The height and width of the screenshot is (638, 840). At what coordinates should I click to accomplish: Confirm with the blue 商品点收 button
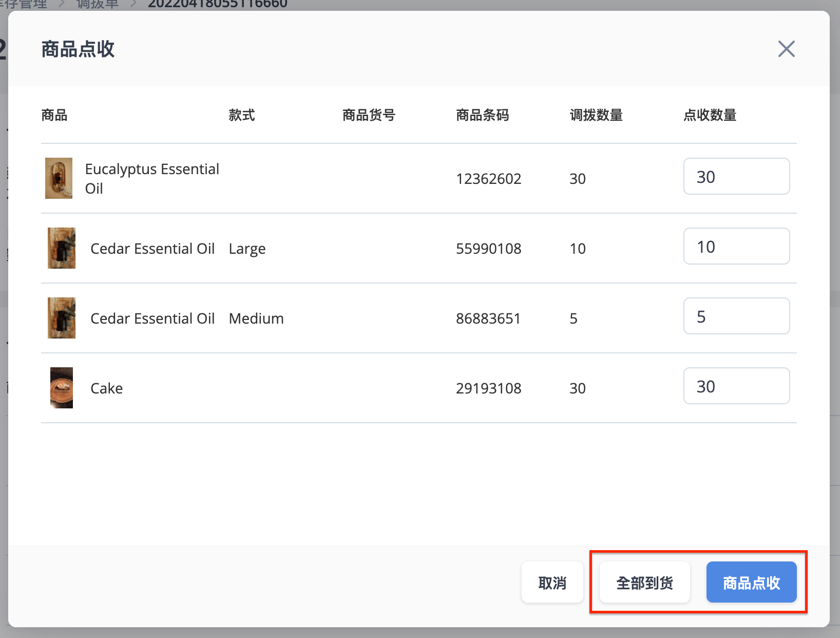[x=752, y=583]
